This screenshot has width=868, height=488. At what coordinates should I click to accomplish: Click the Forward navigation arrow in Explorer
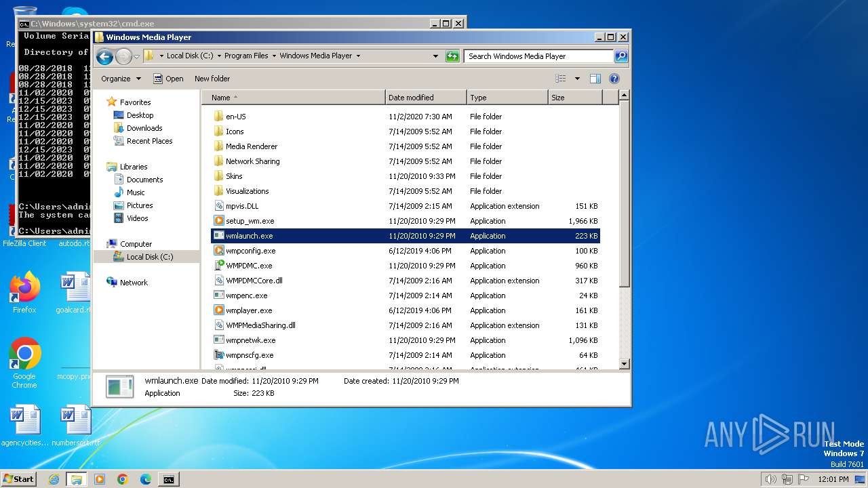coord(123,56)
